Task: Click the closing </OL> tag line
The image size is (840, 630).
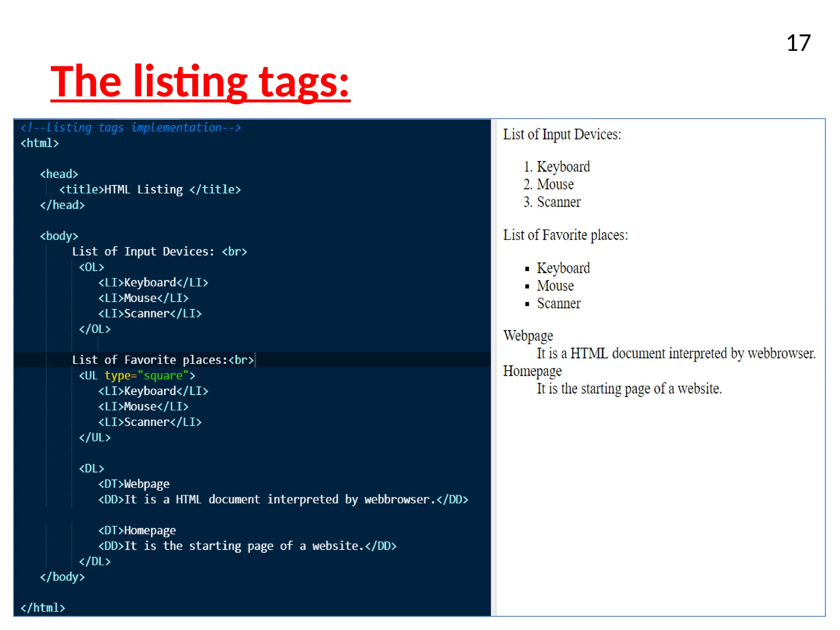Action: point(95,329)
